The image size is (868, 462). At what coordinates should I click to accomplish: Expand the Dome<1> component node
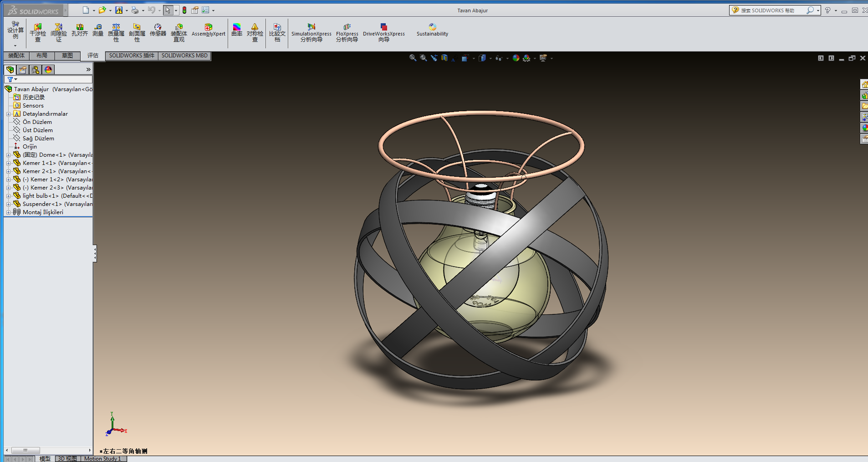click(x=8, y=155)
